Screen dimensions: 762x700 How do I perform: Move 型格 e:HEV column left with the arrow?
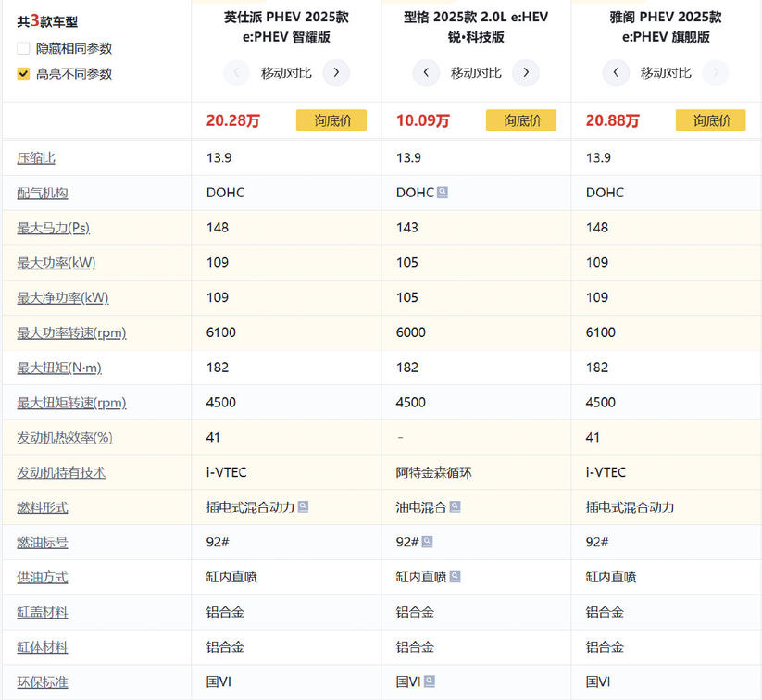click(426, 73)
